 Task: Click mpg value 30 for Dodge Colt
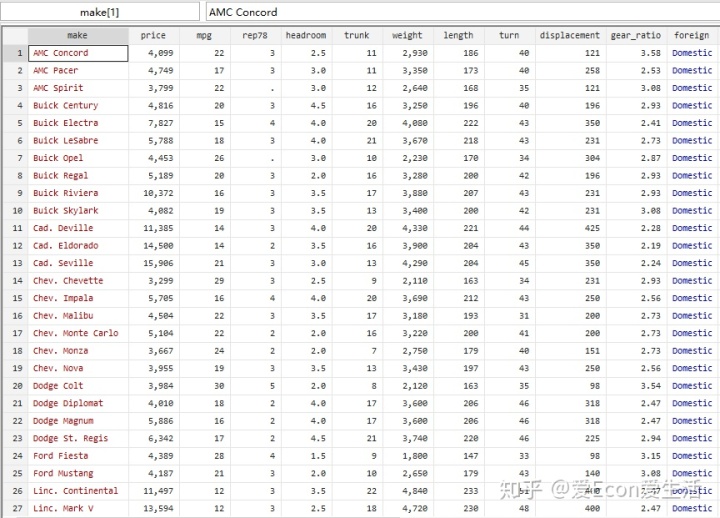pyautogui.click(x=205, y=386)
